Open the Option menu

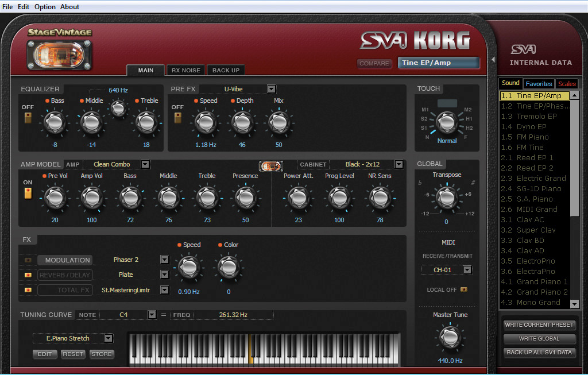[x=44, y=6]
